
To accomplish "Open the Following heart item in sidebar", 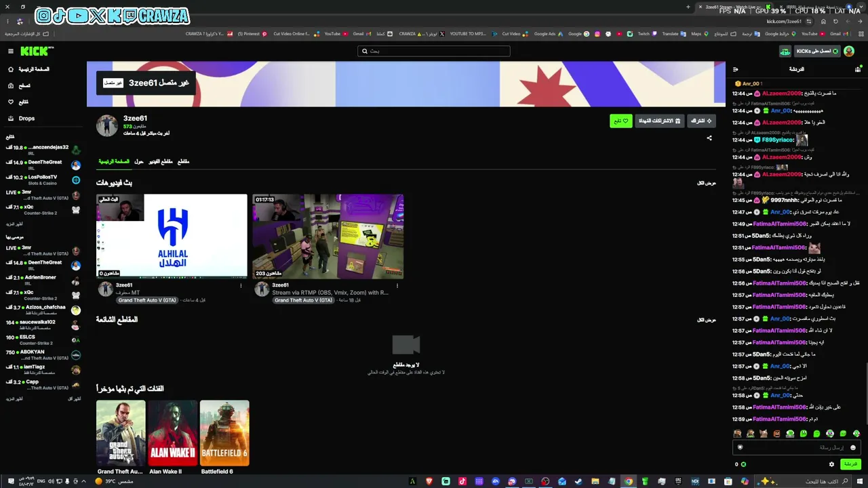I will 18,102.
